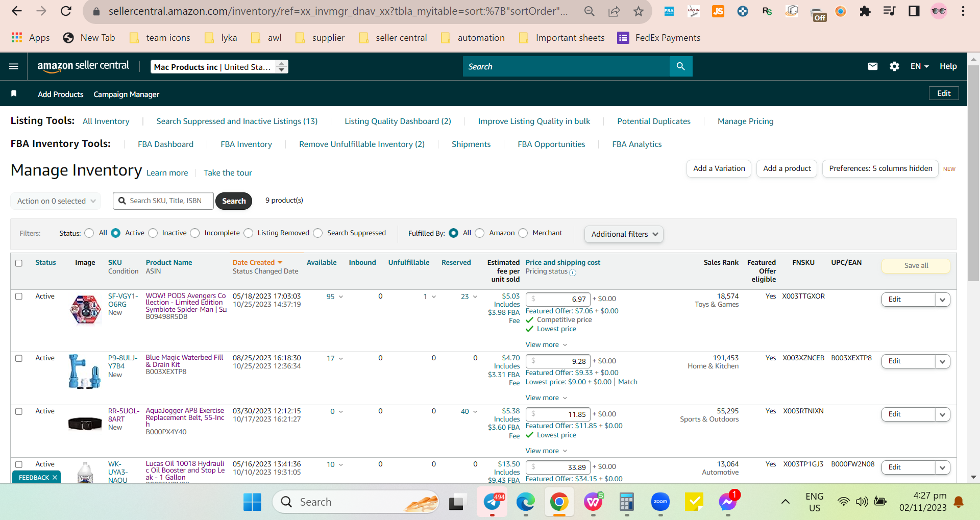Open the orange JS extension icon
Viewport: 980px width, 520px height.
[718, 11]
